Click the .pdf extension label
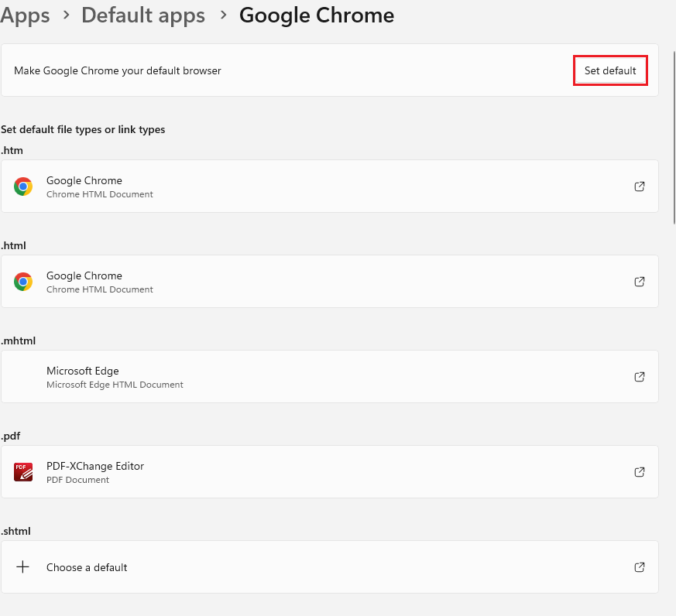676x616 pixels. 10,436
